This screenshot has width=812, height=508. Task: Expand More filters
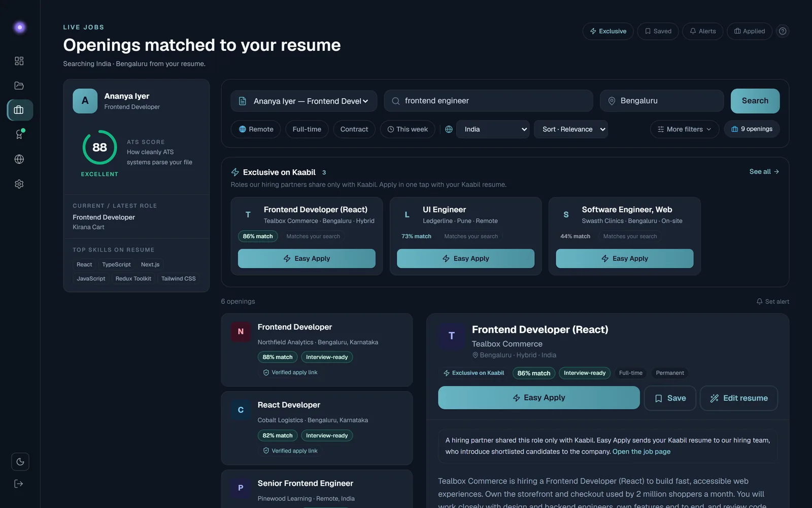point(684,129)
